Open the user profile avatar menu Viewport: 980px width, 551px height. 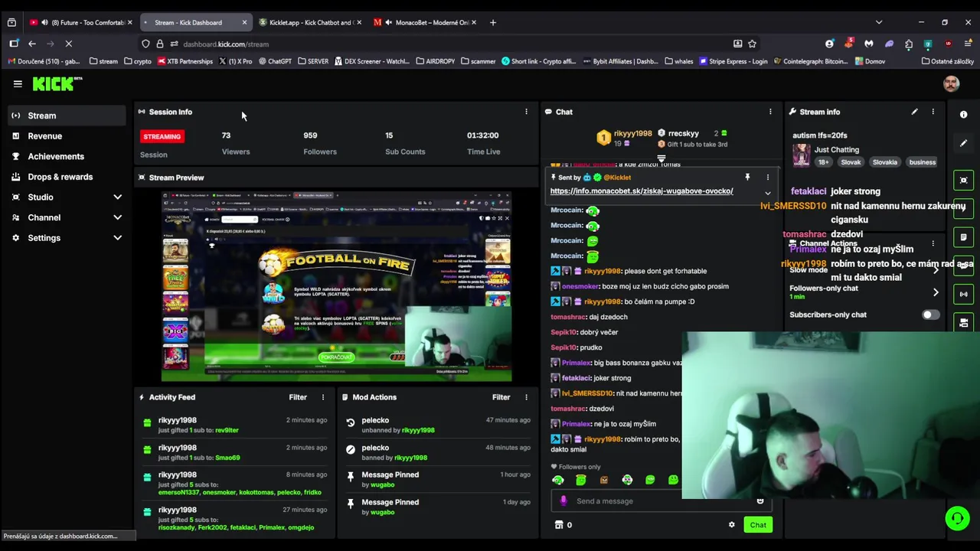click(x=951, y=84)
